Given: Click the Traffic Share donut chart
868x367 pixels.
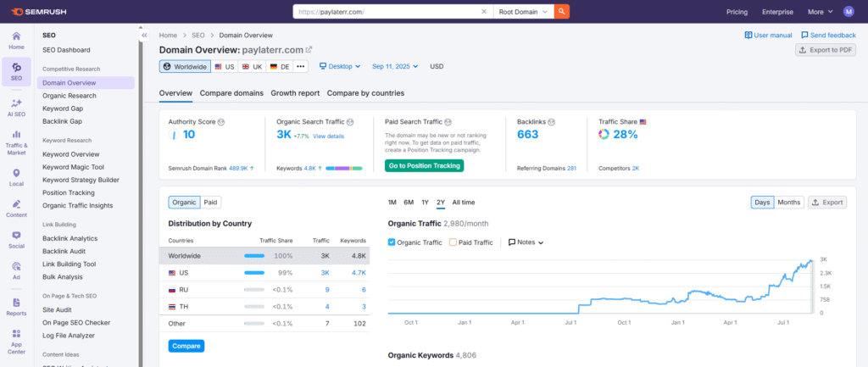Looking at the screenshot, I should pos(604,134).
